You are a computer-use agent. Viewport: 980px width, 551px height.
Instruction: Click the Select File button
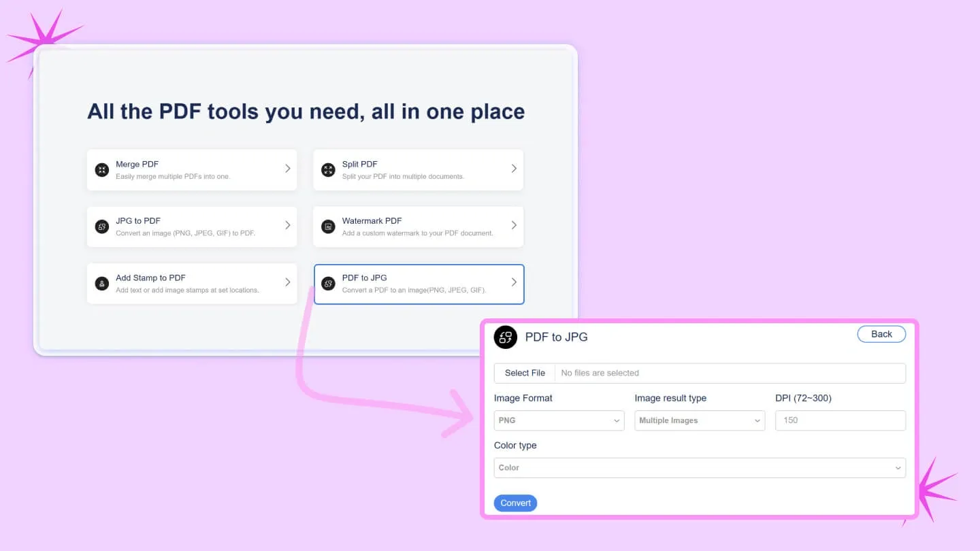click(525, 373)
